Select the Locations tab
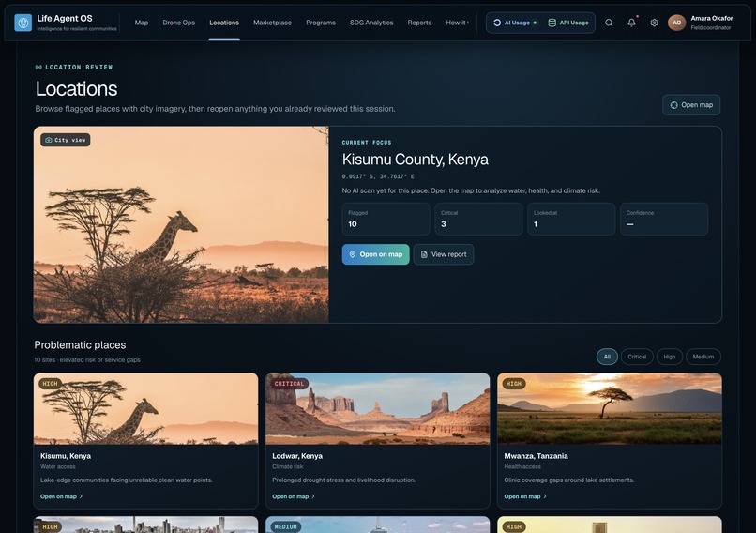 [224, 23]
